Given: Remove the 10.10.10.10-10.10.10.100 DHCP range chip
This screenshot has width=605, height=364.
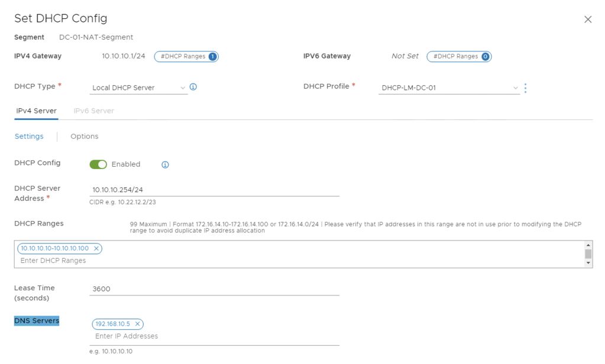Looking at the screenshot, I should tap(96, 249).
